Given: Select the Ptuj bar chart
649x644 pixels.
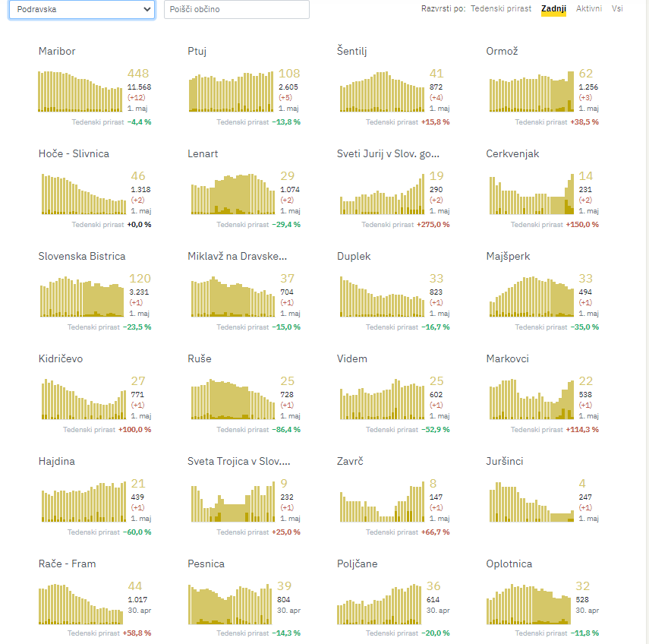Looking at the screenshot, I should (231, 92).
